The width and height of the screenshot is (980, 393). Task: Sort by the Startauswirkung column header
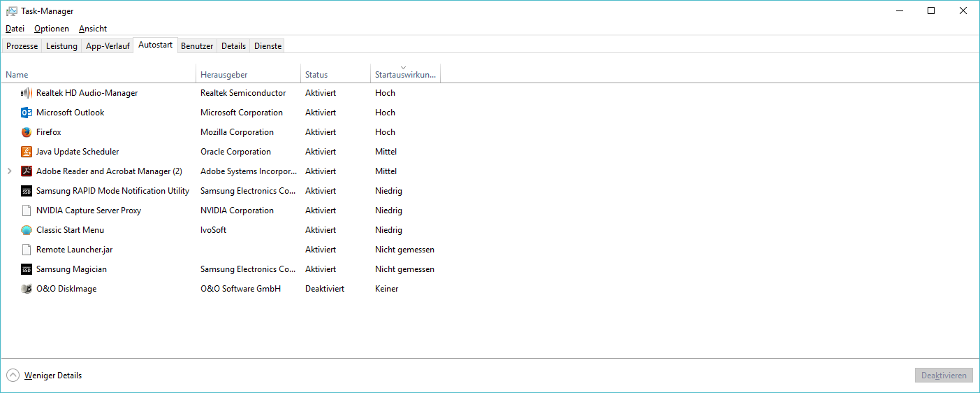406,74
